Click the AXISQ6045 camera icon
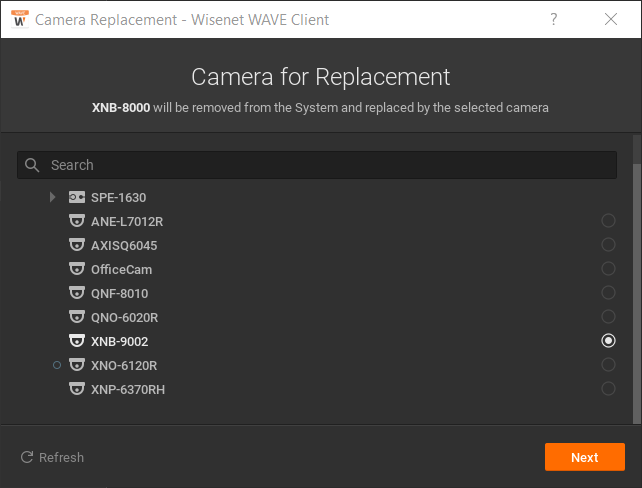 77,245
